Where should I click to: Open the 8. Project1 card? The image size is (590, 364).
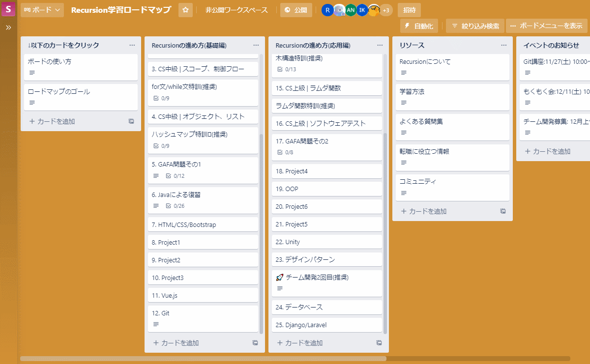tap(203, 242)
